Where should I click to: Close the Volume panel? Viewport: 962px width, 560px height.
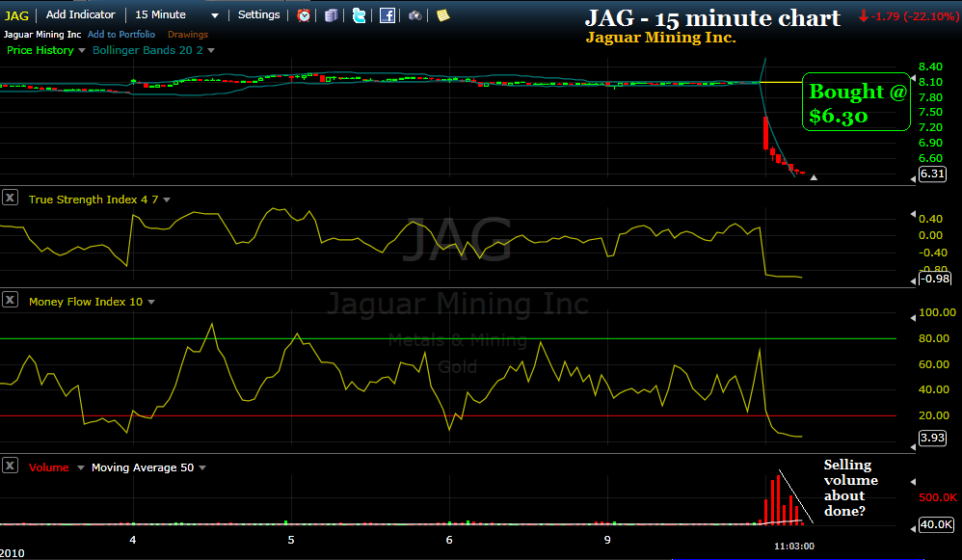(x=11, y=467)
